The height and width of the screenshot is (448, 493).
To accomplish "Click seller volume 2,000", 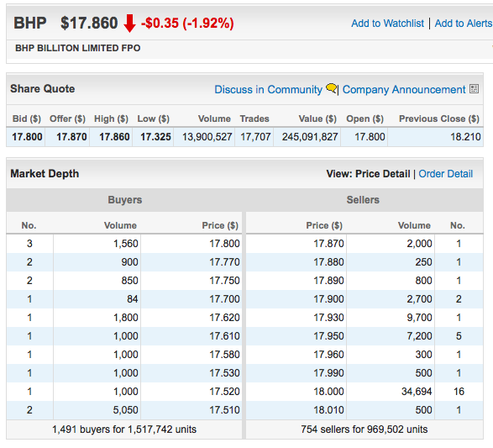I will click(x=419, y=244).
